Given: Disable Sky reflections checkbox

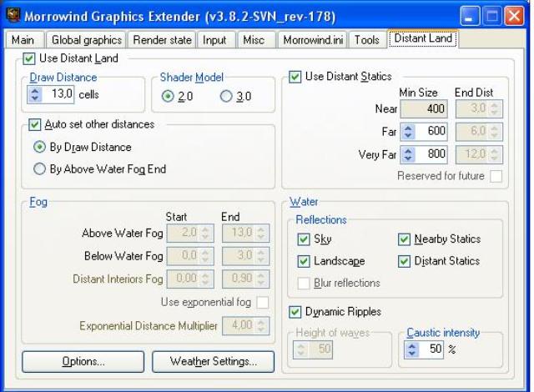Looking at the screenshot, I should tap(305, 239).
